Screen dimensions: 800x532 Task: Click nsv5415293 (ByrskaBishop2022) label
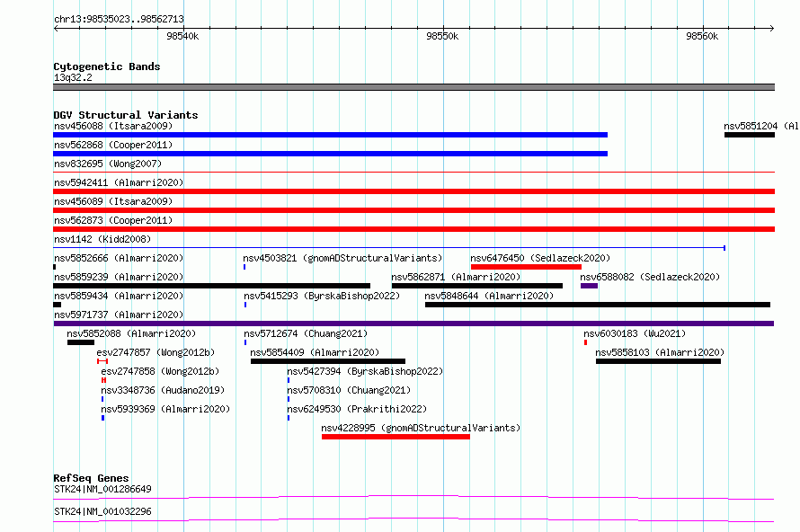tap(322, 296)
